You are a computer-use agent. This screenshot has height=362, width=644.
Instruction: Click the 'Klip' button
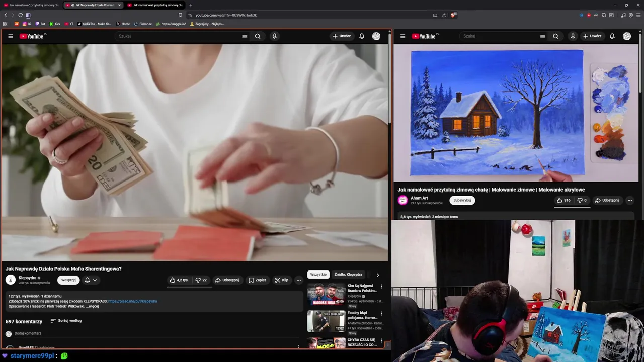(x=282, y=280)
